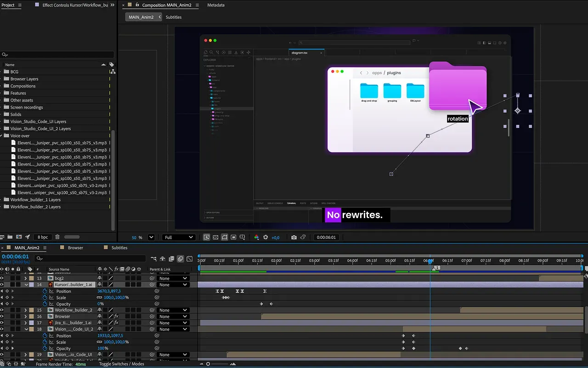Viewport: 588px width, 368px height.
Task: Hide the Jira_ti layer eye toggle
Action: 2,323
